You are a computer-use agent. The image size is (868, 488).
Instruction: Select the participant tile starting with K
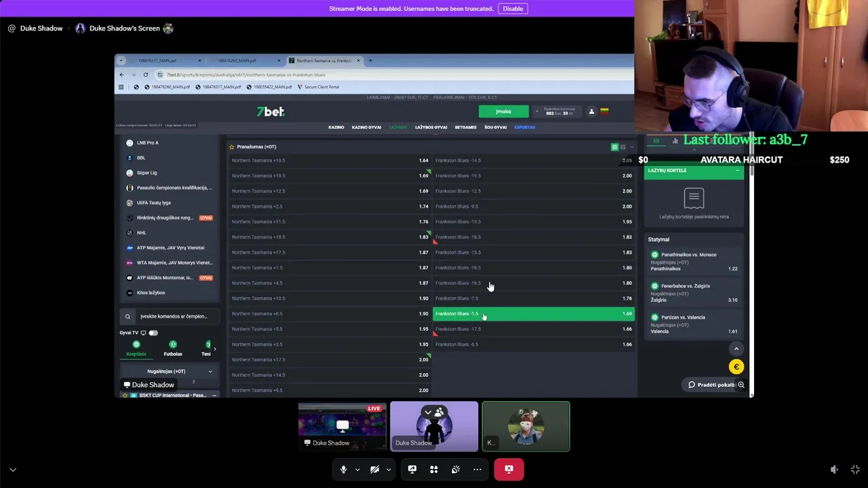click(526, 426)
